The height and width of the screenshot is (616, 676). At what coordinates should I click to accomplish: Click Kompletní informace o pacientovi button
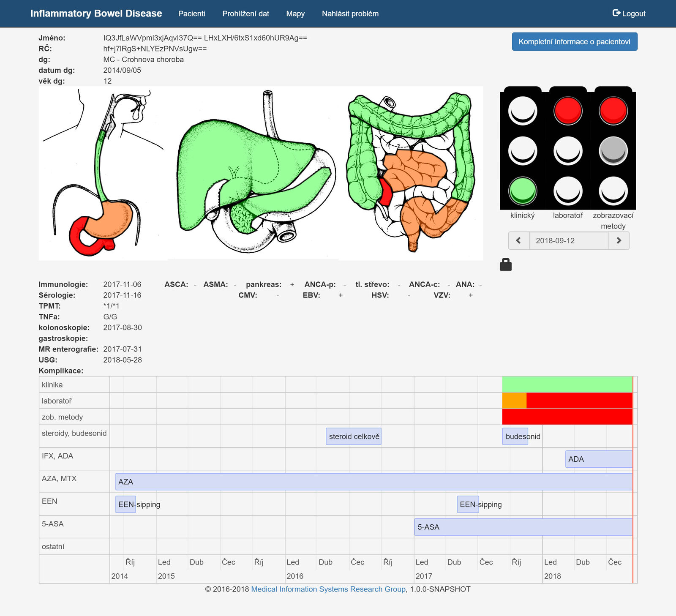574,42
